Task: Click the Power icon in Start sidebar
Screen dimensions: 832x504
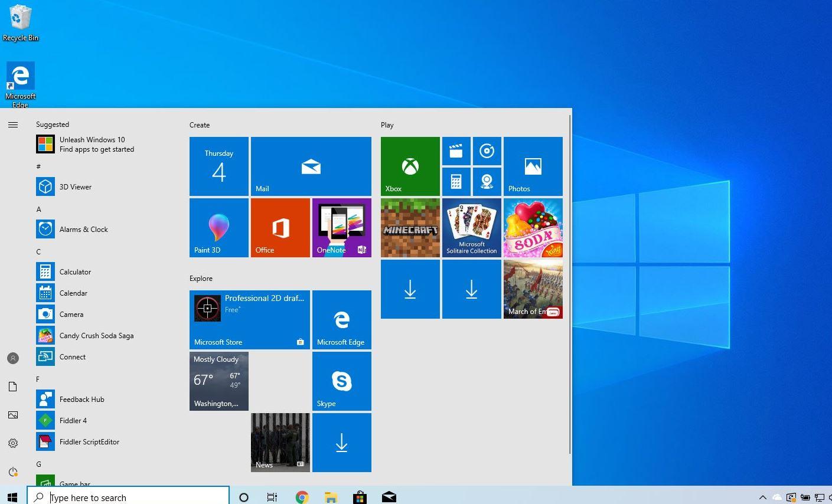Action: 13,471
